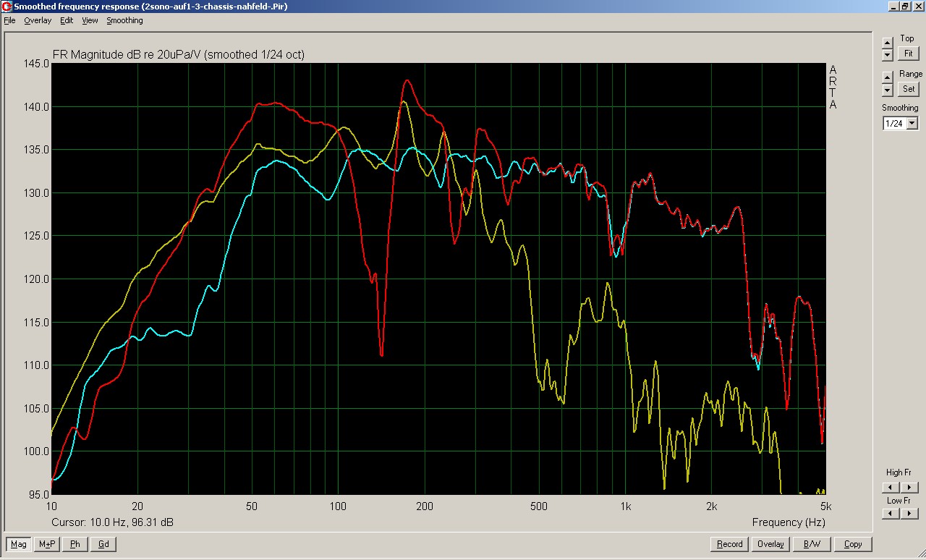Screen dimensions: 926x560
Task: Toggle the Mag magnitude view button
Action: [19, 544]
